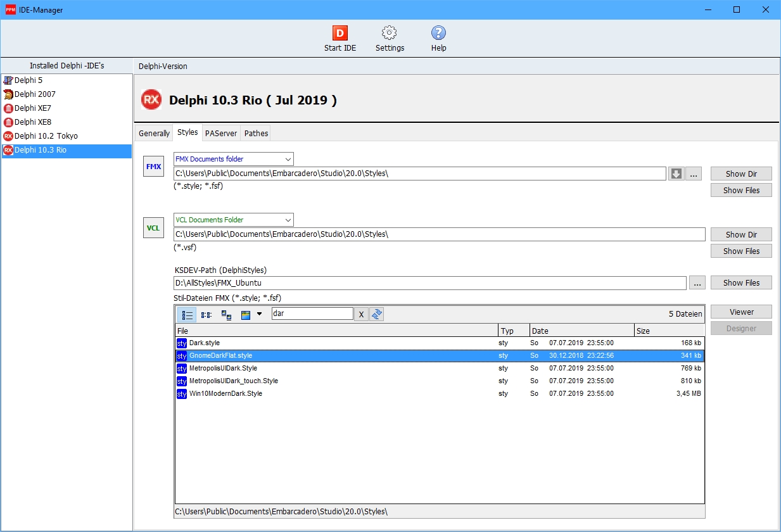The width and height of the screenshot is (781, 532).
Task: Click the download arrow button beside FMX path
Action: [676, 174]
